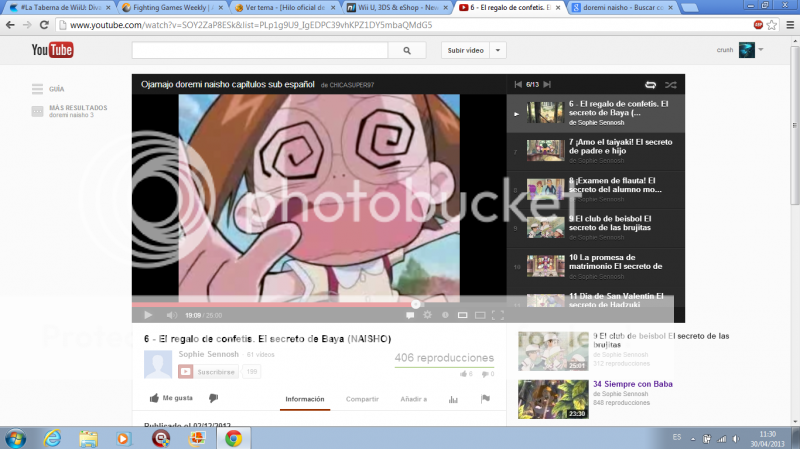The image size is (800, 449).
Task: Toggle annotations speech bubble icon in player
Action: (410, 315)
